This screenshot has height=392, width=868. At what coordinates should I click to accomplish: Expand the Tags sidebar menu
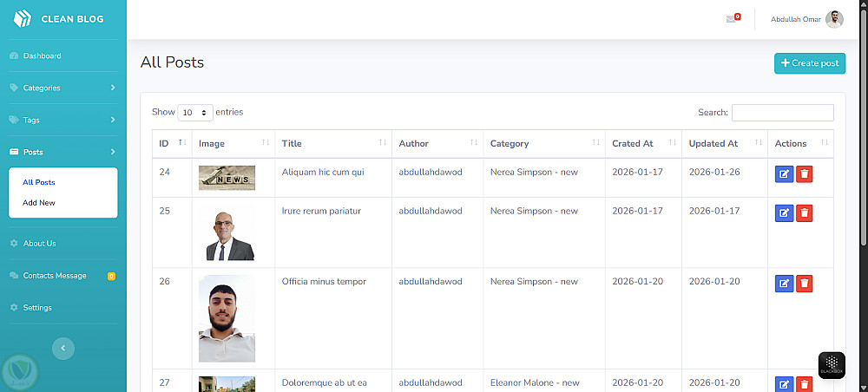(x=62, y=120)
